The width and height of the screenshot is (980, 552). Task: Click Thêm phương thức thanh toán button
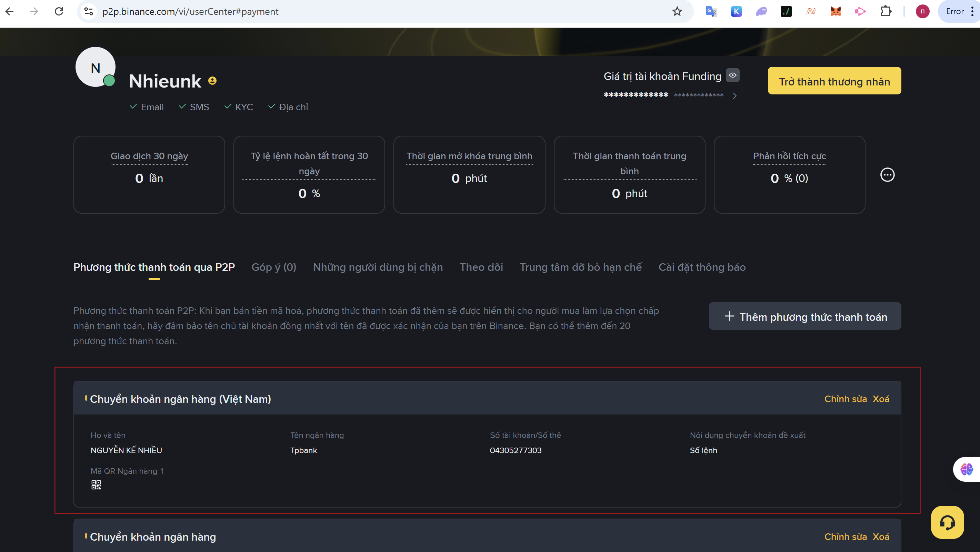coord(804,316)
